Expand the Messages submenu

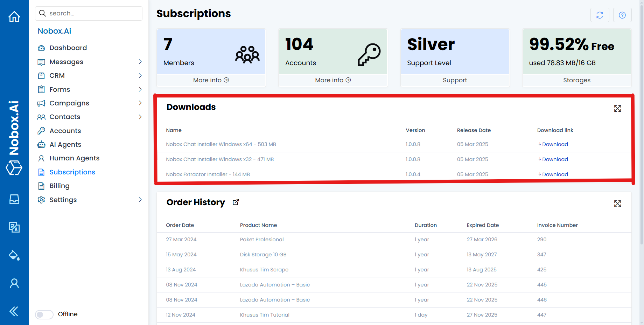click(140, 62)
